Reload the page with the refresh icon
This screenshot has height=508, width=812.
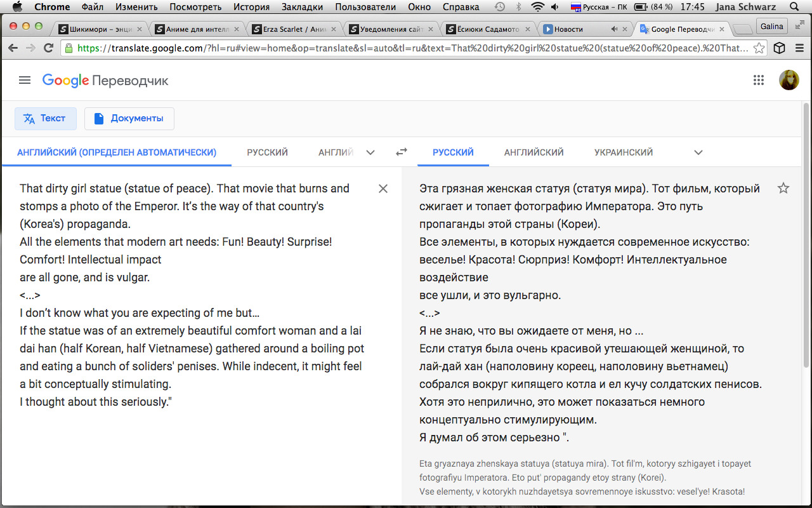click(49, 48)
